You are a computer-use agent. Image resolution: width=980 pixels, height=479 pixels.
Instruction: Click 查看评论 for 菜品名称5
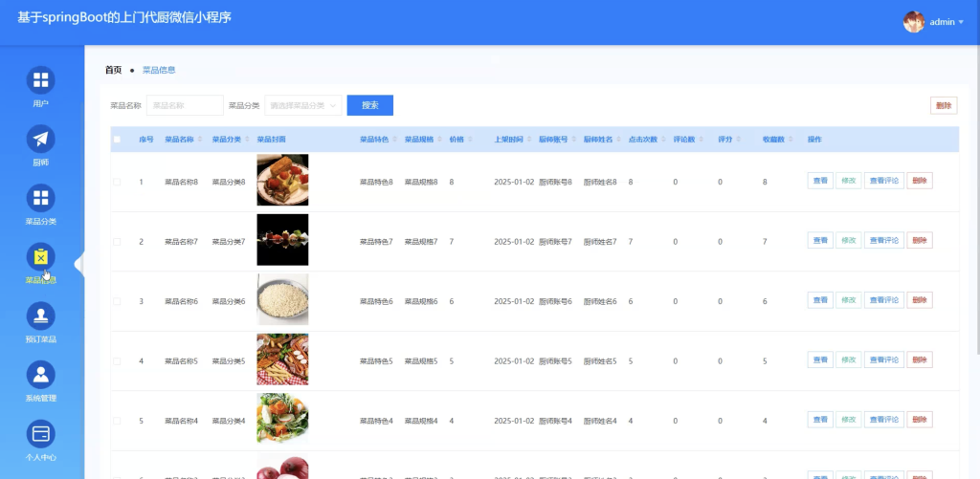883,359
